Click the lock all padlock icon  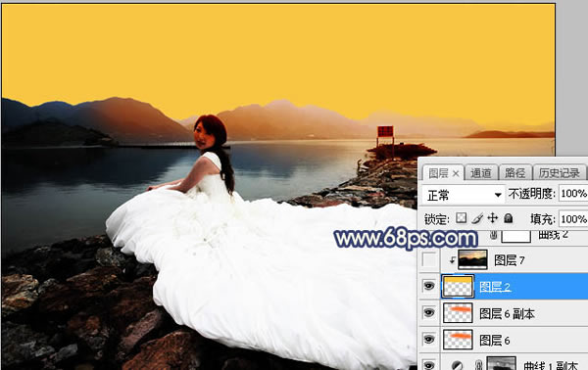(x=508, y=218)
